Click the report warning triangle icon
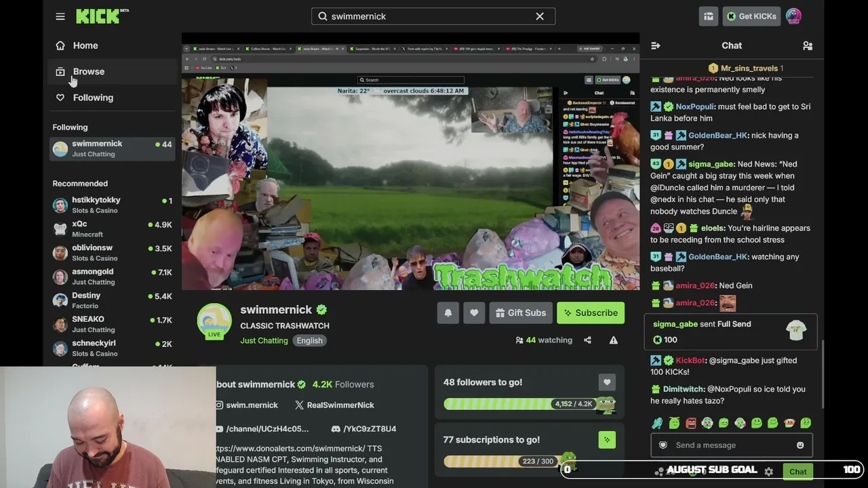 [x=614, y=340]
